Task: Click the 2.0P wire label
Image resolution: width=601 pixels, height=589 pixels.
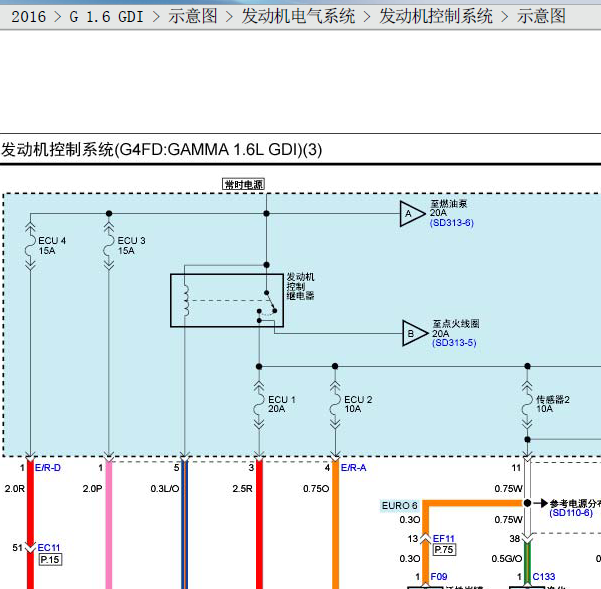Action: click(92, 489)
